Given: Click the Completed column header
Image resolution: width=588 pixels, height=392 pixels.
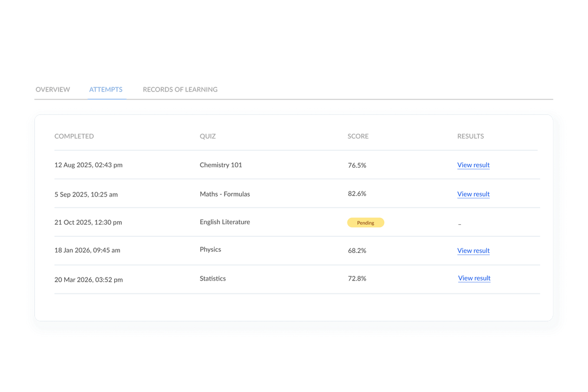Looking at the screenshot, I should [x=74, y=136].
